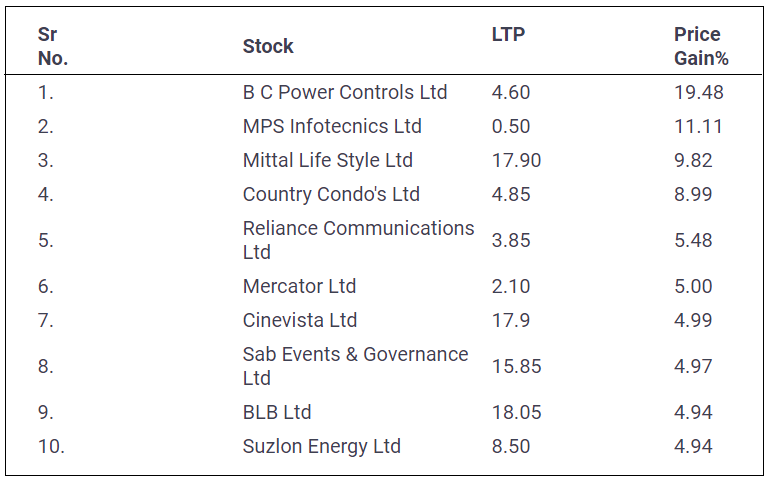The image size is (770, 479).
Task: Click serial number 10. cell
Action: [51, 446]
